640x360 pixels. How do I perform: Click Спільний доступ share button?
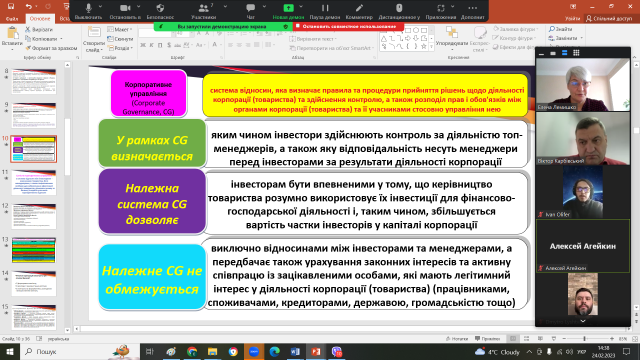[x=609, y=19]
